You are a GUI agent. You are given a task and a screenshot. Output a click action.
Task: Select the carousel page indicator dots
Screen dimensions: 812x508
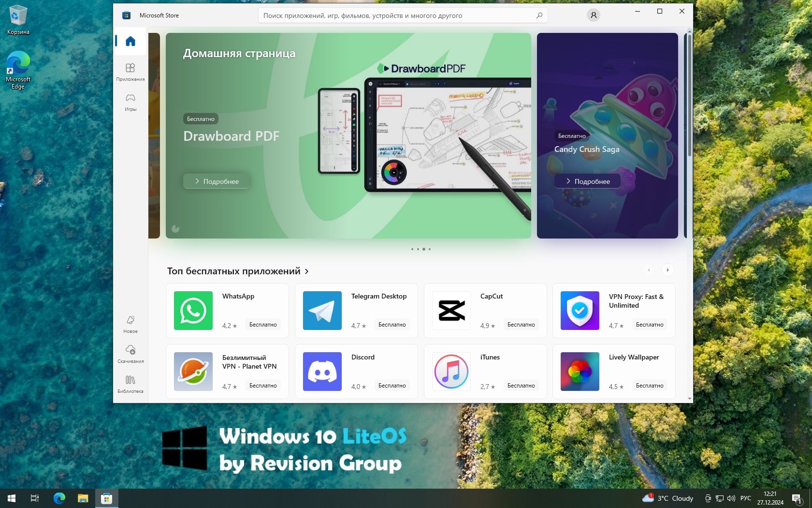click(421, 249)
